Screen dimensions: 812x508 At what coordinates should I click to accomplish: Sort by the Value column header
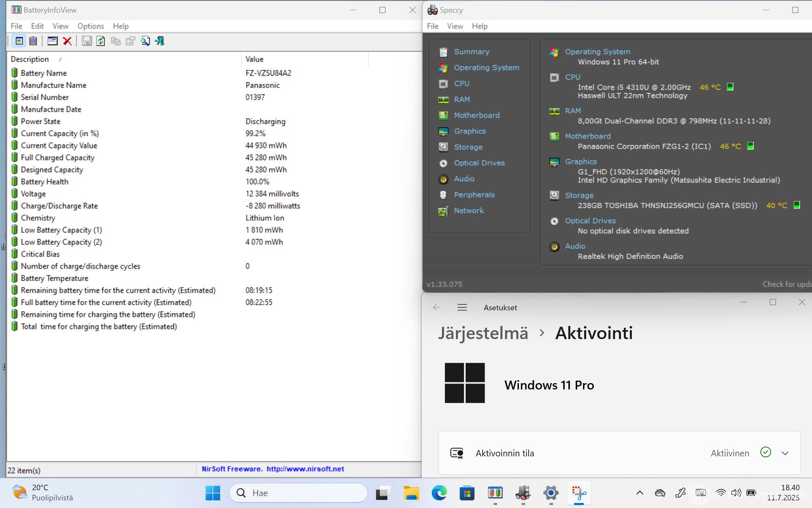(x=255, y=59)
